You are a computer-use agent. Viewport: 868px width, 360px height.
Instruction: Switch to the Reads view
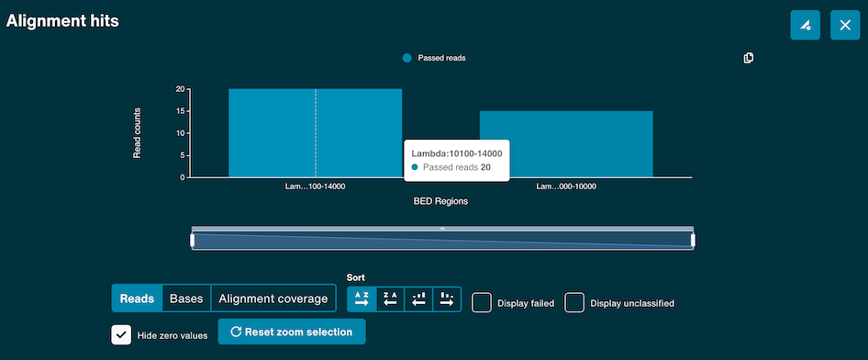[138, 298]
